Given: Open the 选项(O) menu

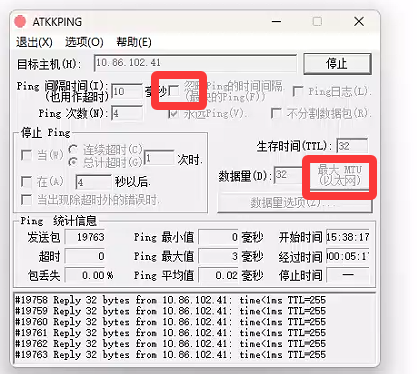Looking at the screenshot, I should (84, 42).
